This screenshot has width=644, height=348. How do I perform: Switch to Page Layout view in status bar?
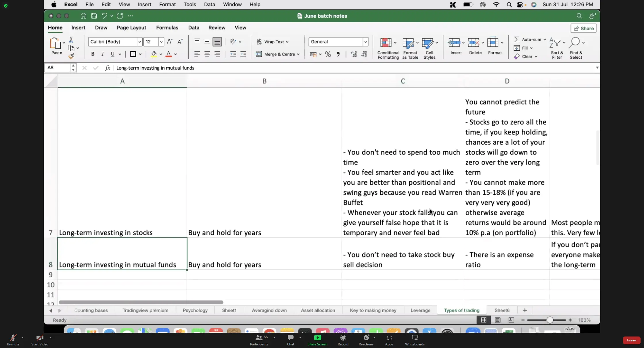click(498, 320)
